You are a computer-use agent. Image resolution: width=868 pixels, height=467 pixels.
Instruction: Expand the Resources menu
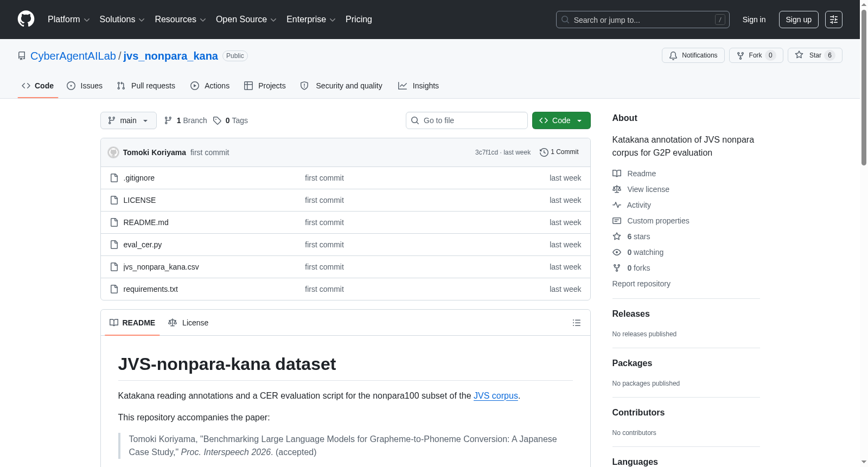(180, 20)
